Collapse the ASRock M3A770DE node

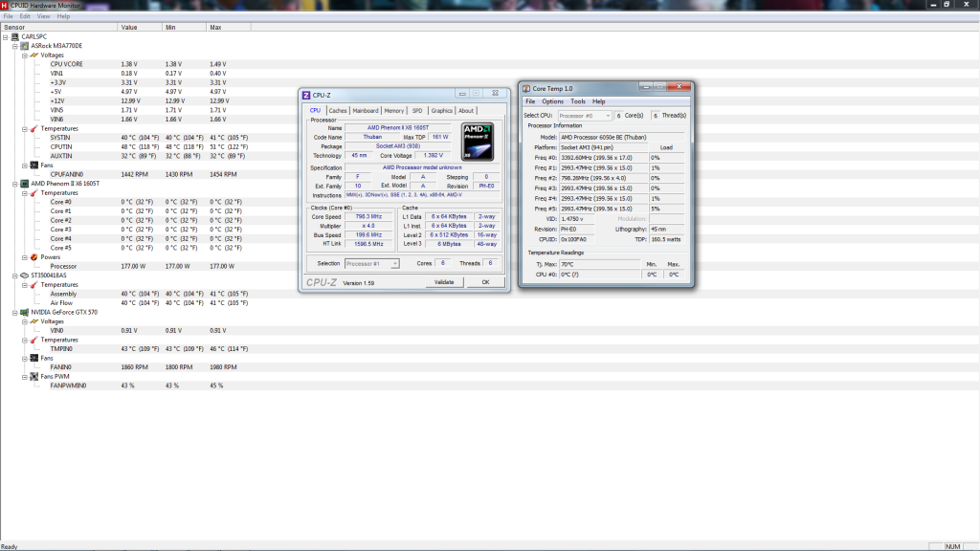[x=15, y=46]
